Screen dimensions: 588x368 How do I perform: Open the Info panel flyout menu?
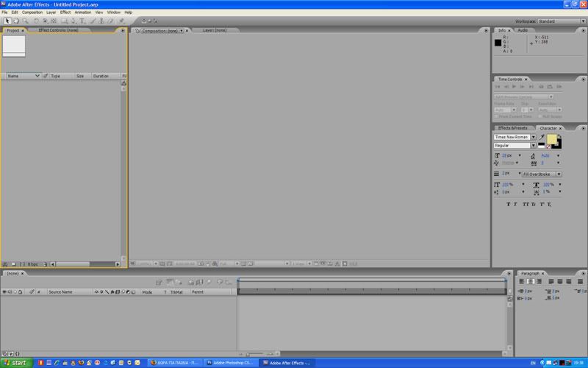(583, 30)
